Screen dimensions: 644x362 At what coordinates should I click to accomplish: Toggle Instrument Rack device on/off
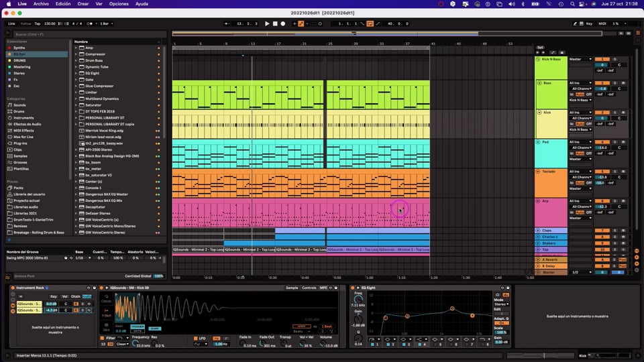pos(13,288)
